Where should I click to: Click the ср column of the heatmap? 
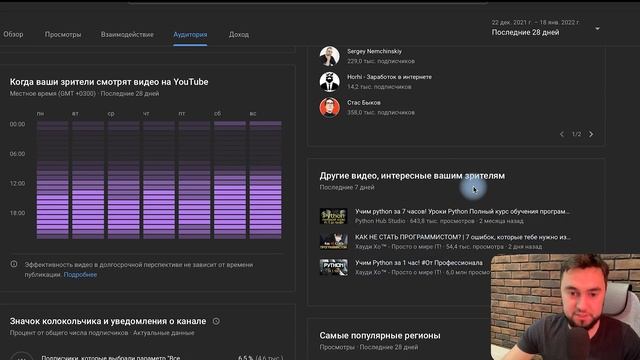click(x=124, y=180)
